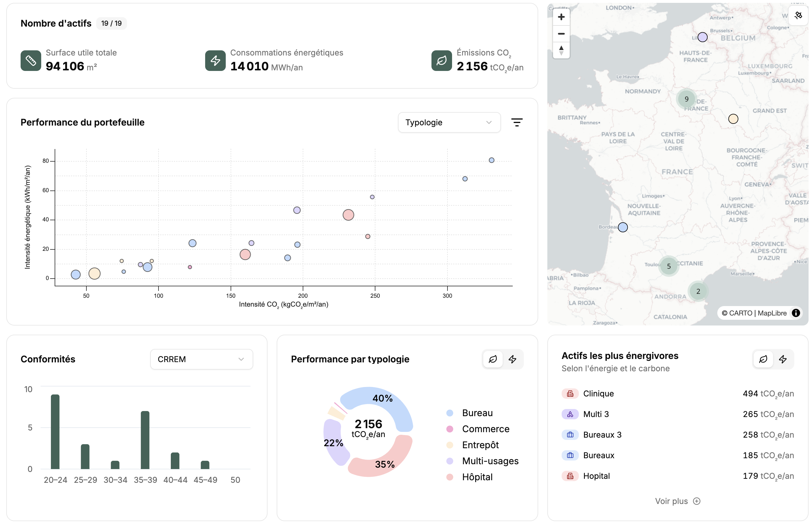
Task: Click the satellite icon on map
Action: pyautogui.click(x=798, y=15)
